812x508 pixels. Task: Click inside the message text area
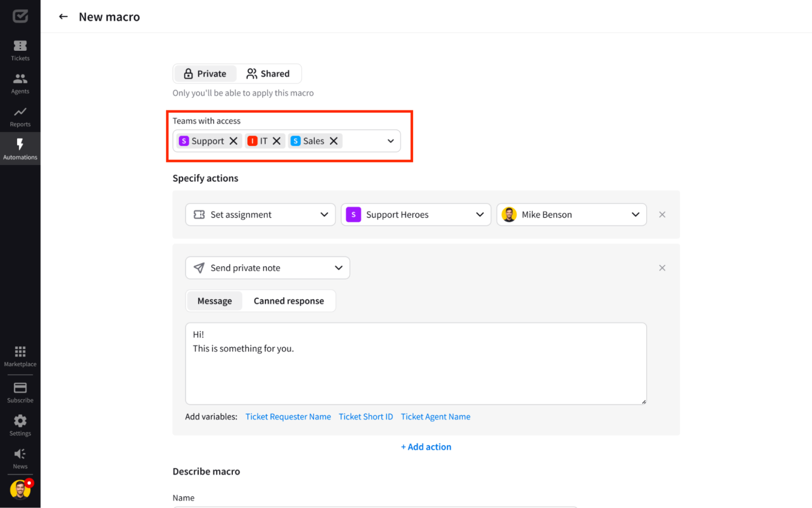click(x=416, y=364)
